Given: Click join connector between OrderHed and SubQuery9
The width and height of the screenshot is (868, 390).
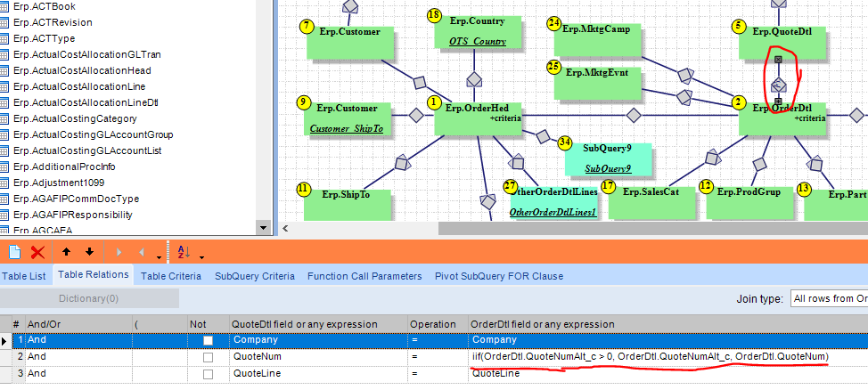Looking at the screenshot, I should [543, 136].
